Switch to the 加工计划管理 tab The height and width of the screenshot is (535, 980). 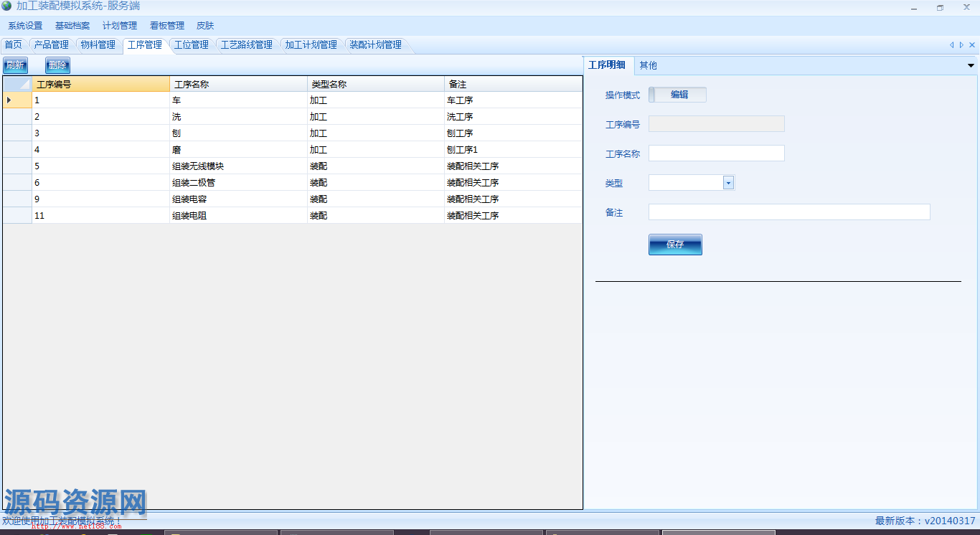click(311, 45)
